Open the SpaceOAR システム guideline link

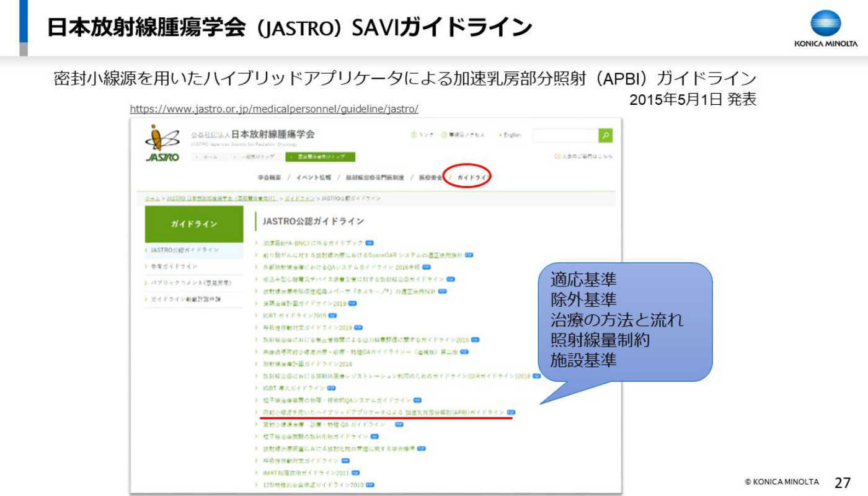[363, 255]
